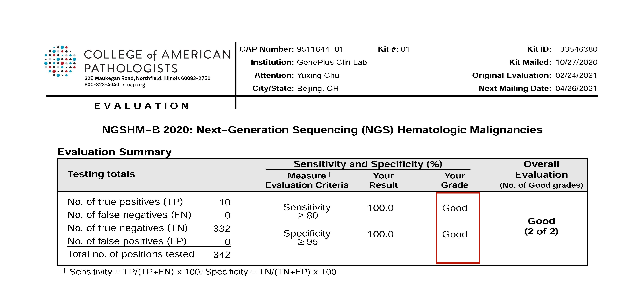Click the Sensitivity grade Good
Image resolution: width=644 pixels, height=282 pixels.
(455, 208)
